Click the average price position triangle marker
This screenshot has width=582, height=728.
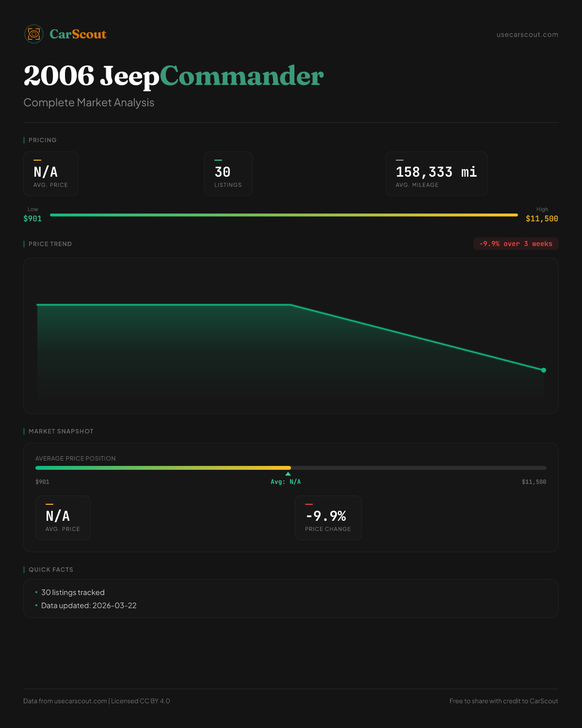tap(288, 474)
